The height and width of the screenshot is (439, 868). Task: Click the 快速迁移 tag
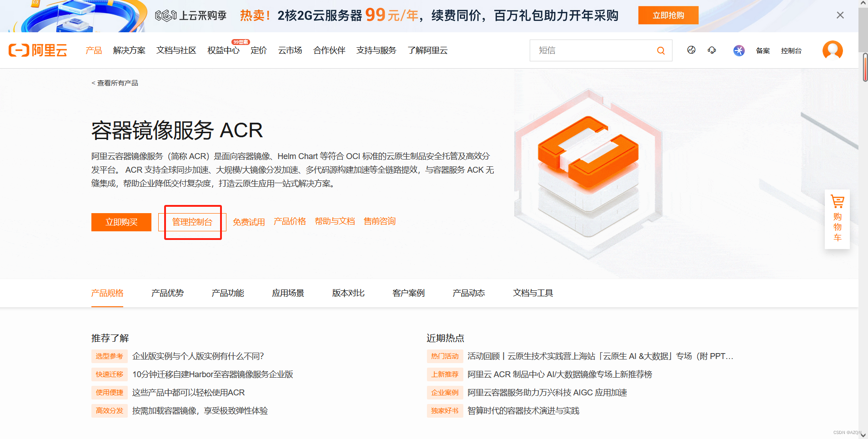(x=110, y=374)
